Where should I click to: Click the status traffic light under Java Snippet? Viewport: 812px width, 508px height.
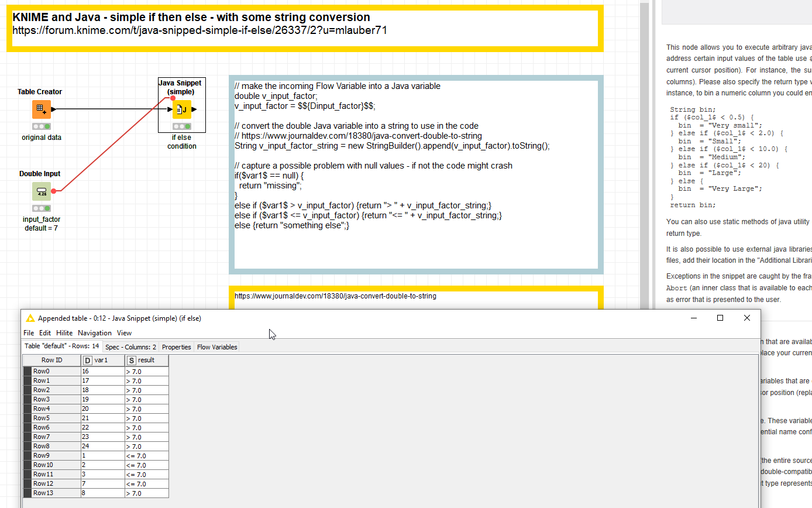182,126
